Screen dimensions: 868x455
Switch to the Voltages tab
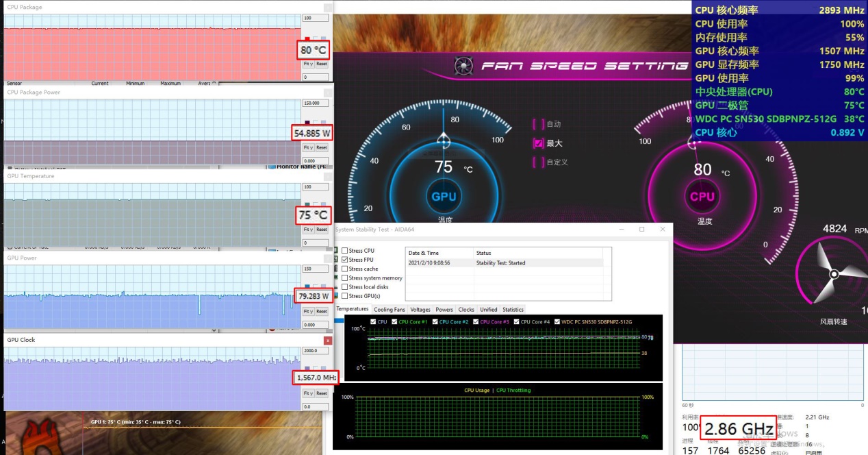[421, 310]
